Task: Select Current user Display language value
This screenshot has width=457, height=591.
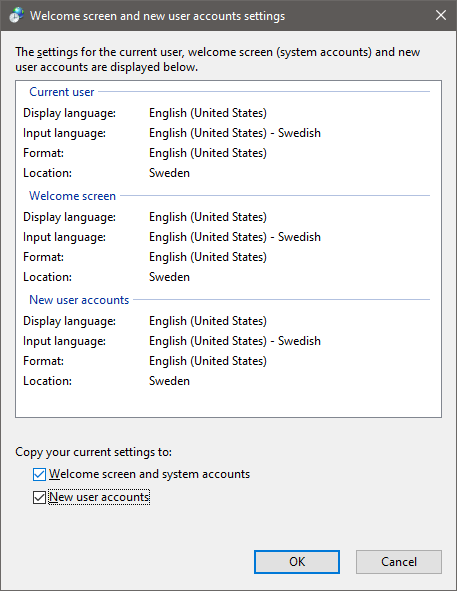Action: coord(208,113)
